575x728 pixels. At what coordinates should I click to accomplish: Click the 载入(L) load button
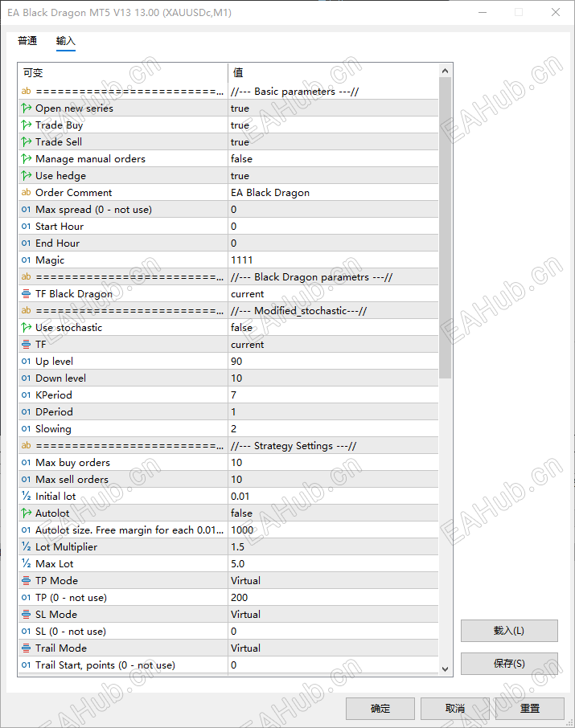coord(509,631)
